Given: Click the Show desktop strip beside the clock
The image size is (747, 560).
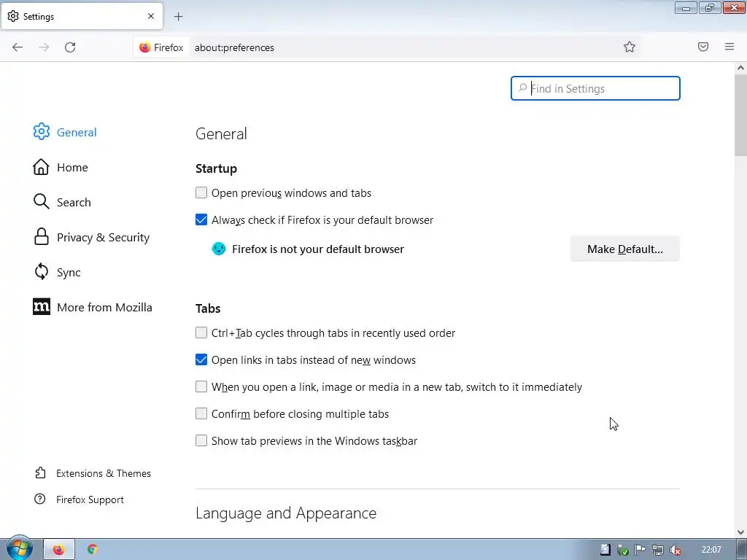Looking at the screenshot, I should tap(741, 549).
